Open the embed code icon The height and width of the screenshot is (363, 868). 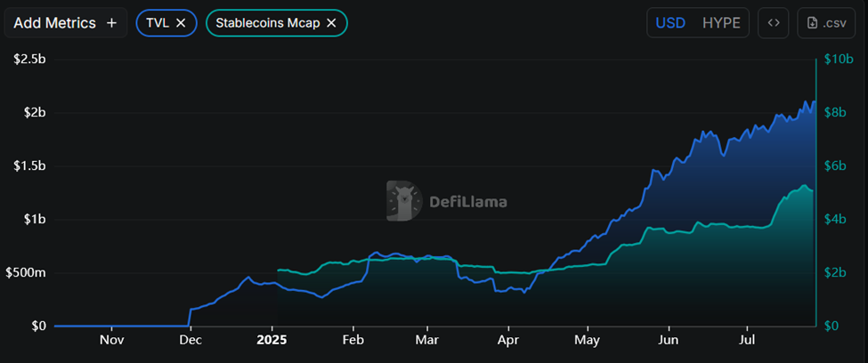coord(774,23)
